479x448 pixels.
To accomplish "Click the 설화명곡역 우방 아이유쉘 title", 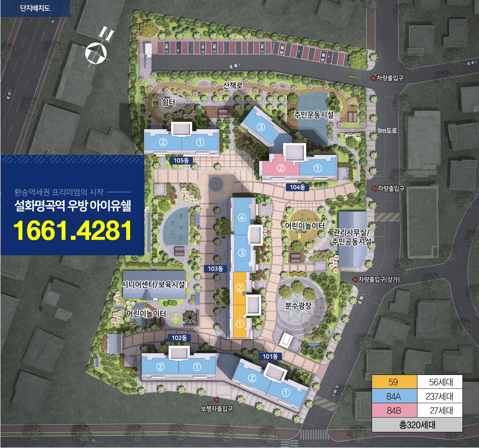I will tap(73, 206).
